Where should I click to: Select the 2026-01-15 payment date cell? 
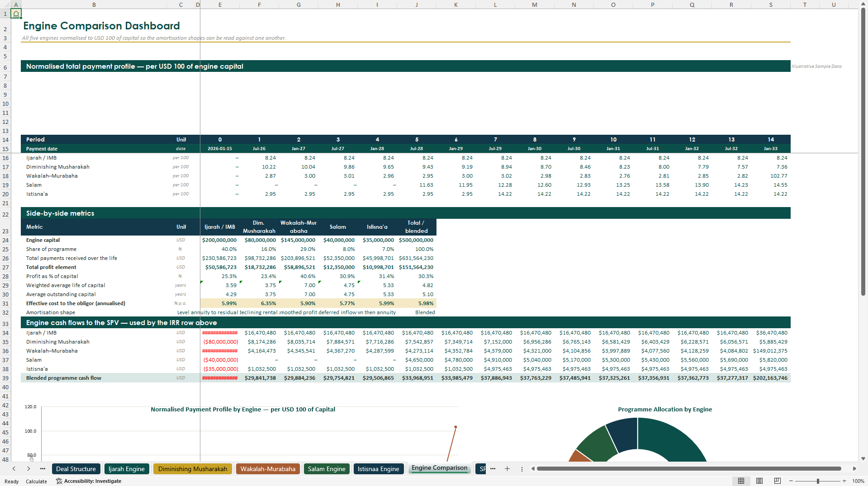coord(220,149)
